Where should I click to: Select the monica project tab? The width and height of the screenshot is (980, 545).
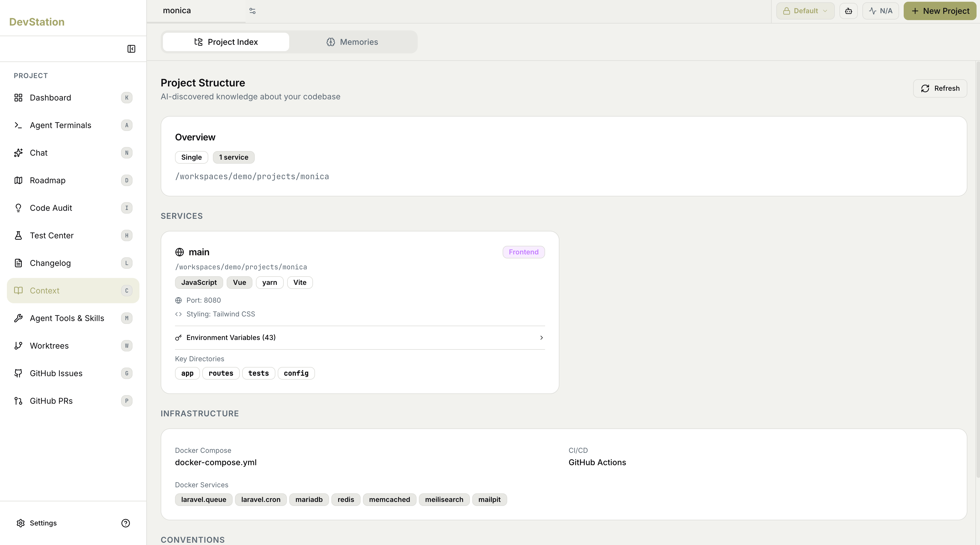click(x=196, y=11)
